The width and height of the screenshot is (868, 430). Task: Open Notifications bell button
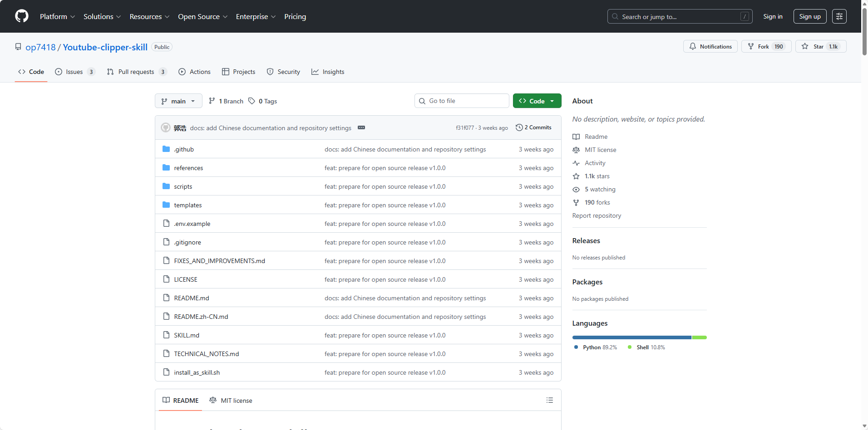[710, 46]
